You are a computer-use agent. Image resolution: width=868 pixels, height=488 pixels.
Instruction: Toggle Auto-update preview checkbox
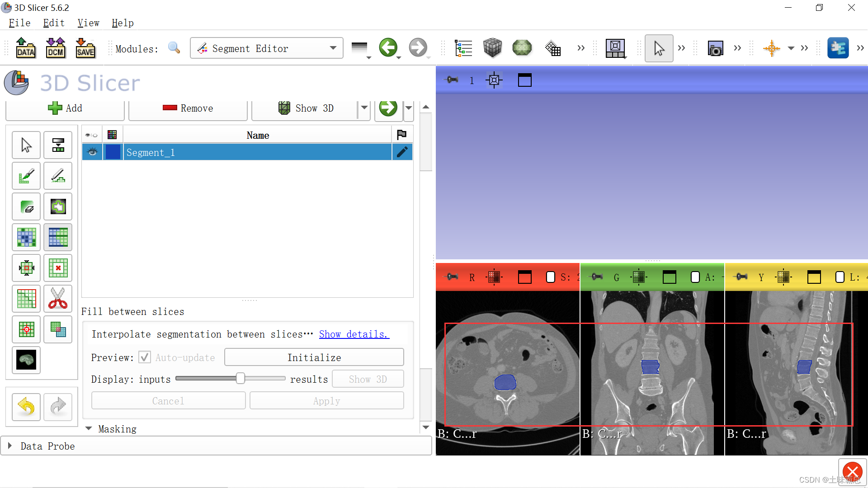click(144, 357)
